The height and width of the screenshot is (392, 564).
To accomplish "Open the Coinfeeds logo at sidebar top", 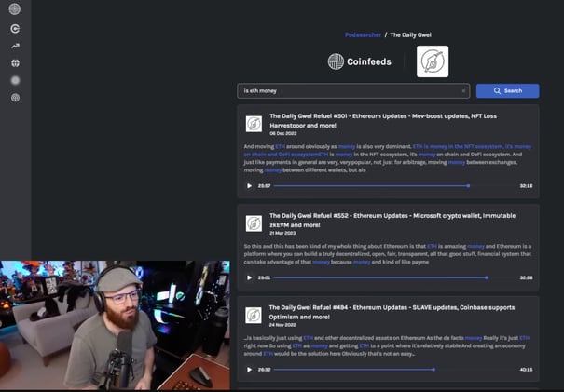I will point(14,8).
